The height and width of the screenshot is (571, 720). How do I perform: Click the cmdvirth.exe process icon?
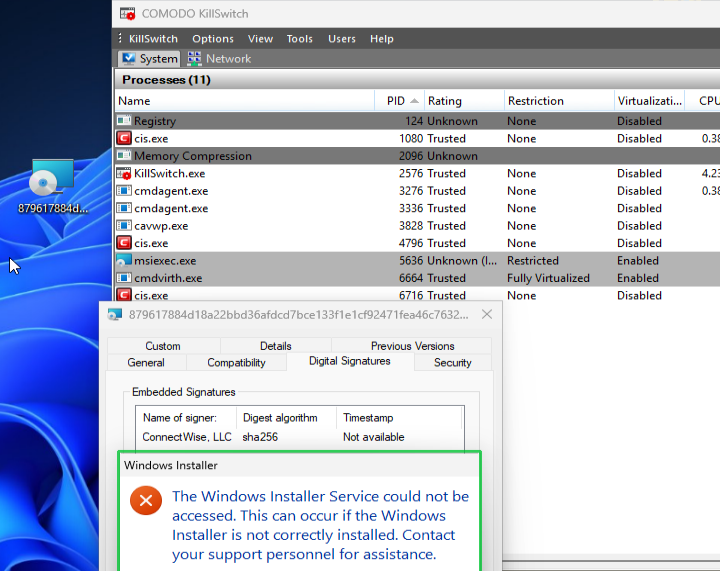click(124, 278)
